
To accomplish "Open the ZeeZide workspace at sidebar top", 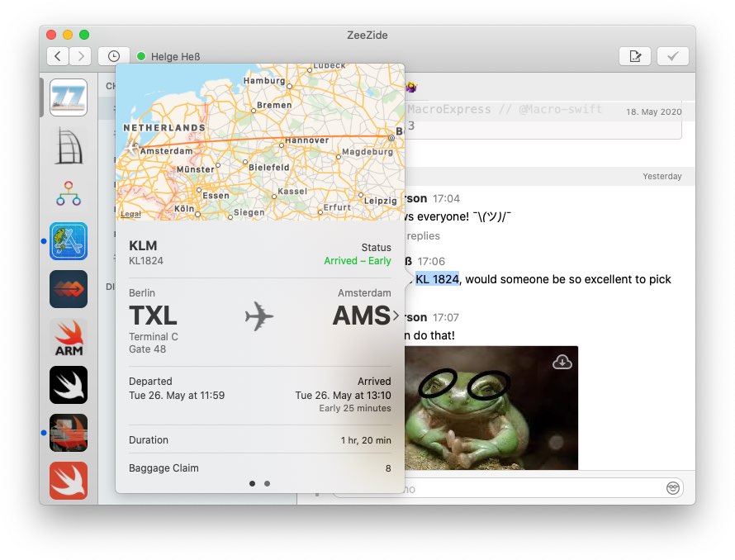I will tap(69, 97).
